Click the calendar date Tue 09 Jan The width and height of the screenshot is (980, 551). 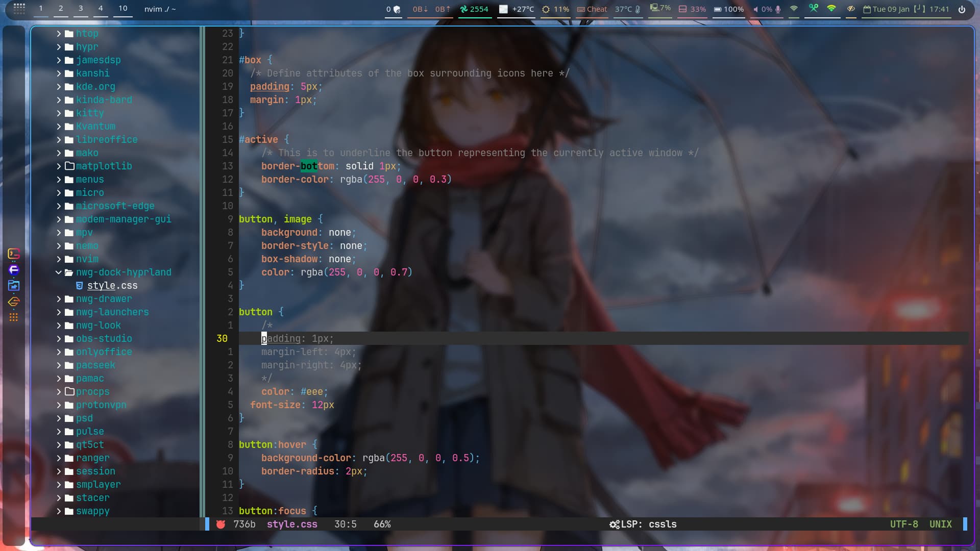pyautogui.click(x=886, y=9)
